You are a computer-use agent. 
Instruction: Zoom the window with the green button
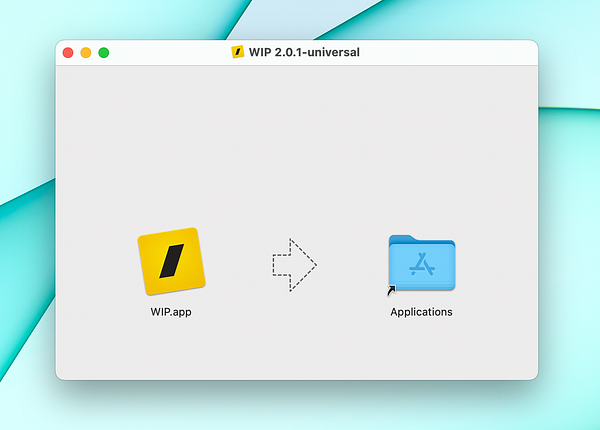(x=104, y=52)
